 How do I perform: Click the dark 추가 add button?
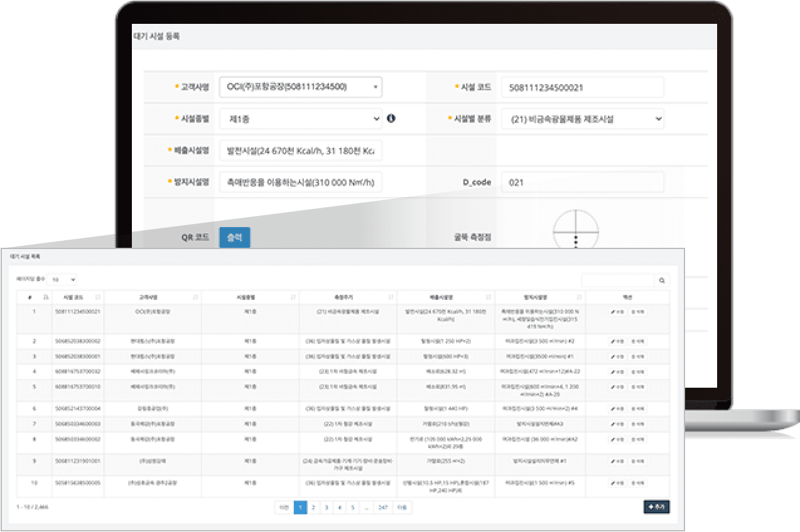click(657, 507)
